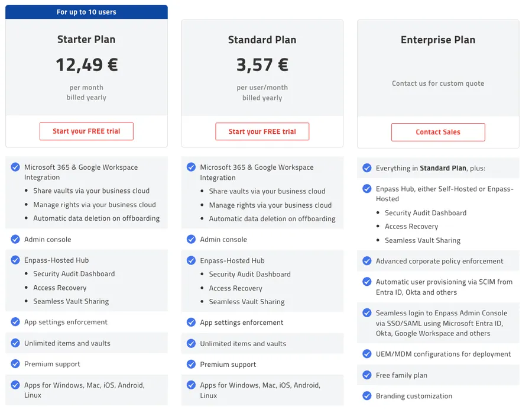Click checkmark beside Automatic user provisioning via SCIM

366,282
